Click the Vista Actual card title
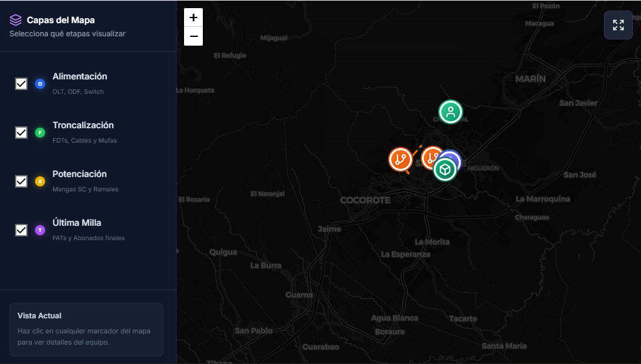 coord(39,316)
